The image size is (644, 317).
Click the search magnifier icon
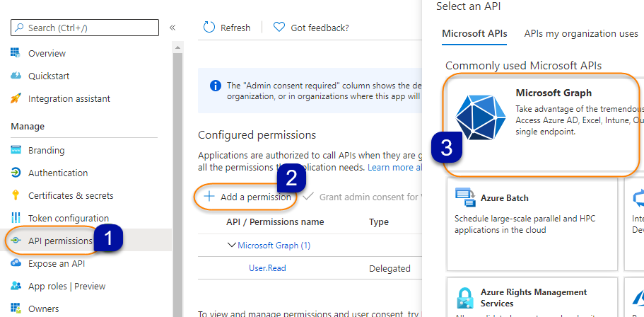[19, 28]
